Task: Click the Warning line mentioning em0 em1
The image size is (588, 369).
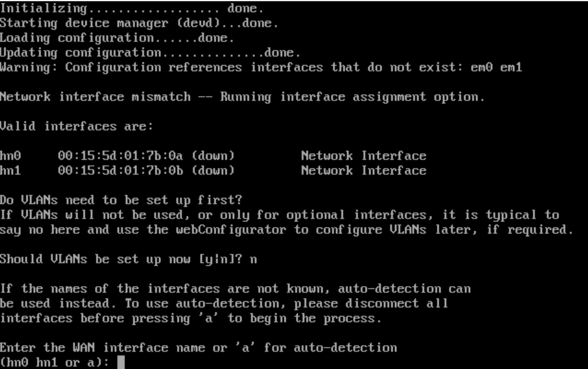Action: tap(261, 67)
